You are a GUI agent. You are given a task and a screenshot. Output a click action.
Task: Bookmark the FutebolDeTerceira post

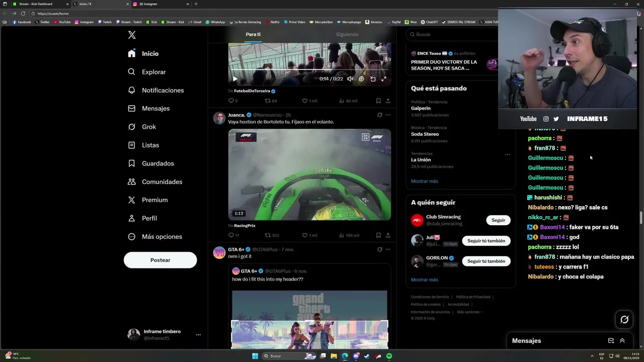coord(378,101)
